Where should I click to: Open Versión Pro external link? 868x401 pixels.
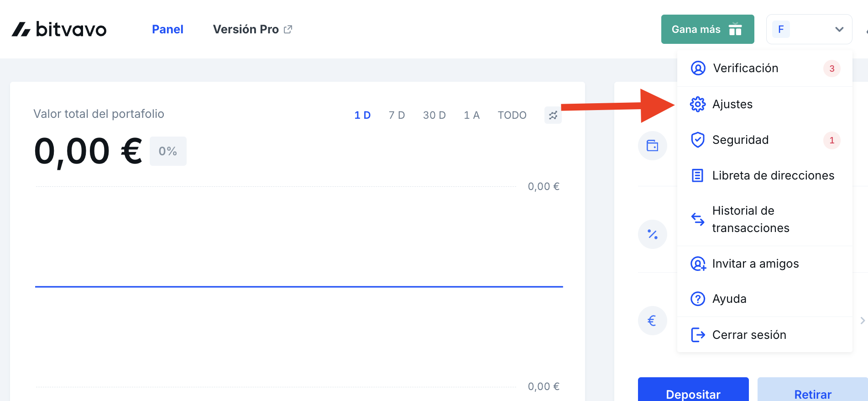tap(252, 29)
